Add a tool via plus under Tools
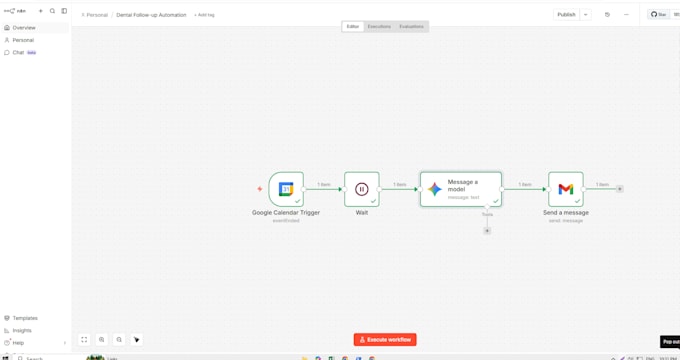Image resolution: width=680 pixels, height=360 pixels. (487, 231)
